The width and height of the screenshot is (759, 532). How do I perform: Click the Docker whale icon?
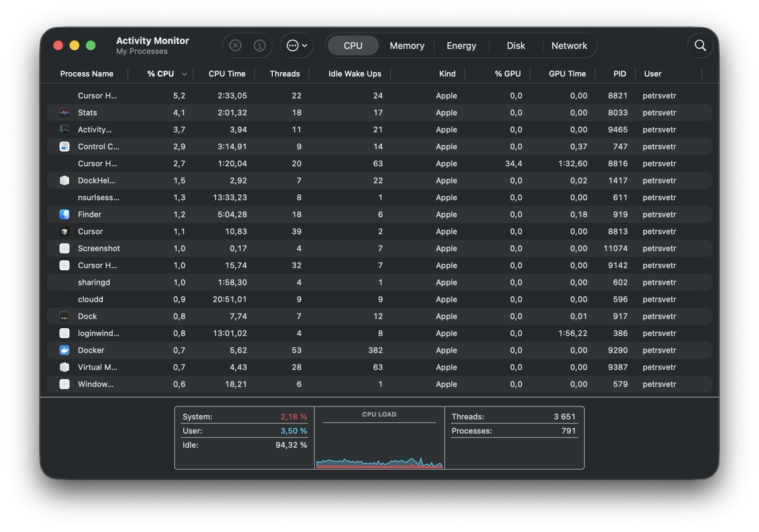65,350
